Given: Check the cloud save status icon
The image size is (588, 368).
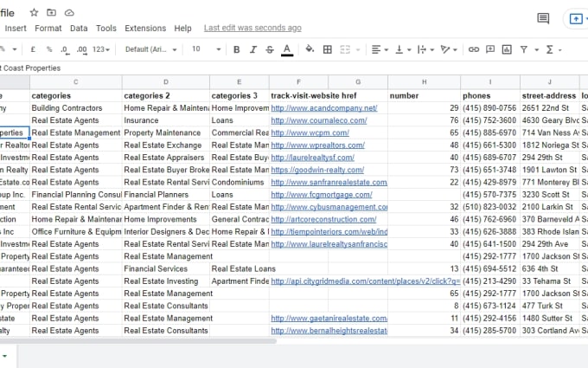Looking at the screenshot, I should point(69,13).
